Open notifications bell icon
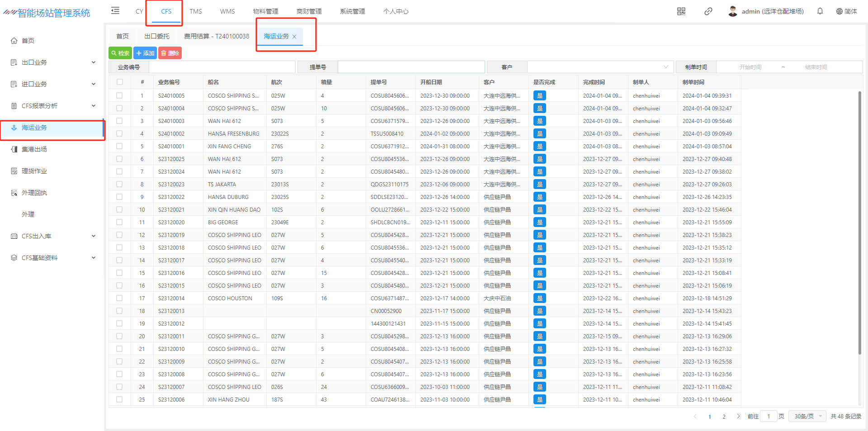Image resolution: width=868 pixels, height=431 pixels. [820, 11]
